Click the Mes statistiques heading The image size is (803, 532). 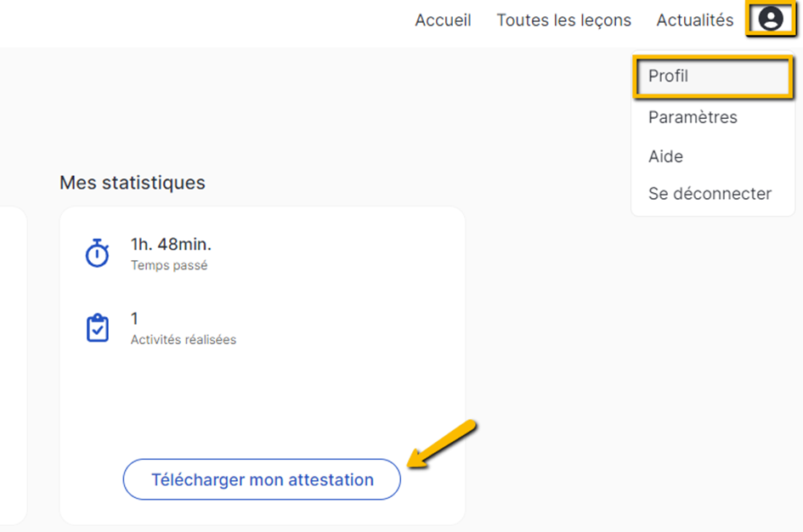coord(132,183)
